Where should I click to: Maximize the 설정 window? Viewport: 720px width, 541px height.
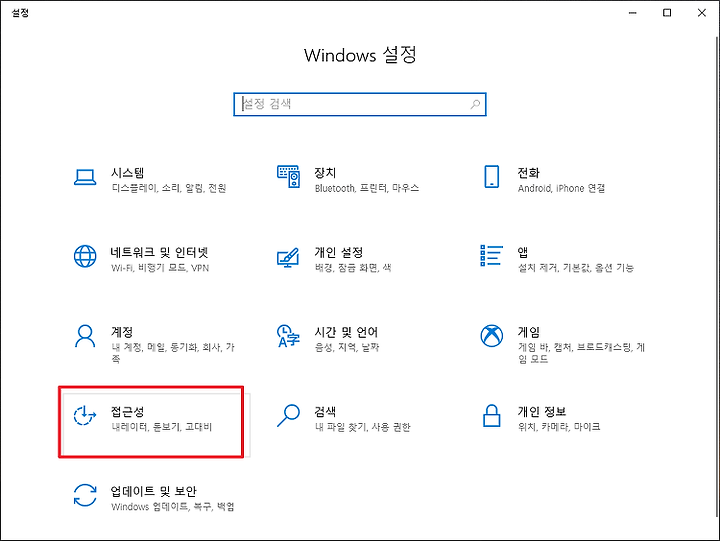click(x=667, y=13)
